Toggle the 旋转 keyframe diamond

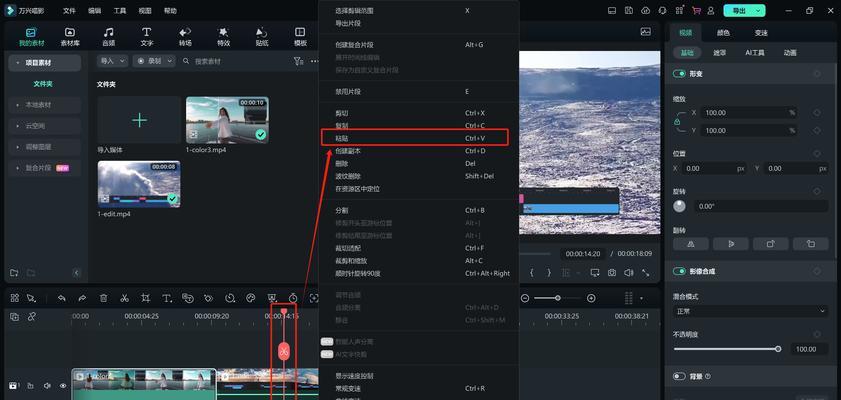817,191
